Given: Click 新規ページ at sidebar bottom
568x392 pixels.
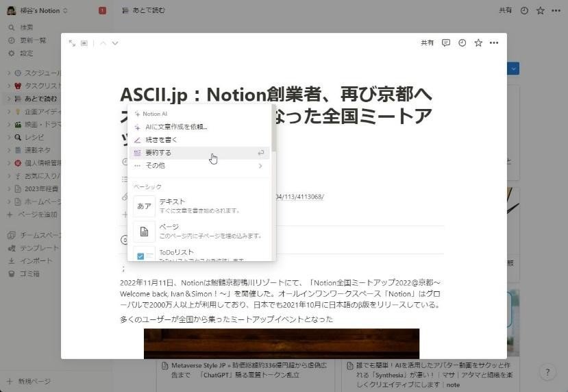Looking at the screenshot, I should (29, 381).
